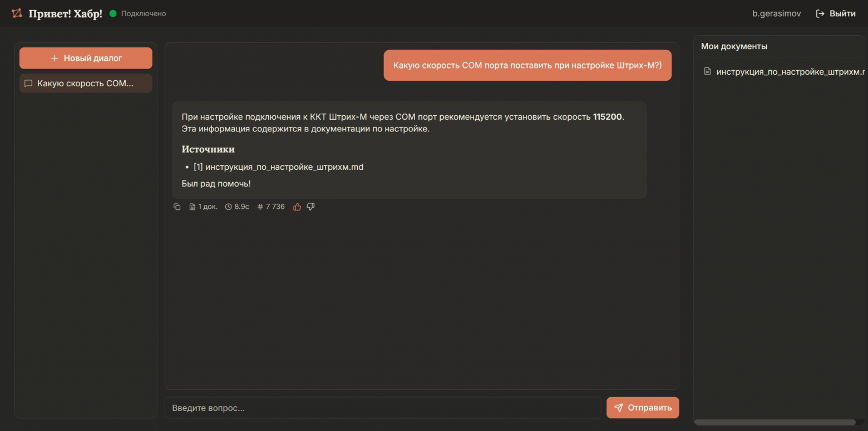The image size is (868, 431).
Task: Start a new chat with Новый диалог
Action: [86, 58]
